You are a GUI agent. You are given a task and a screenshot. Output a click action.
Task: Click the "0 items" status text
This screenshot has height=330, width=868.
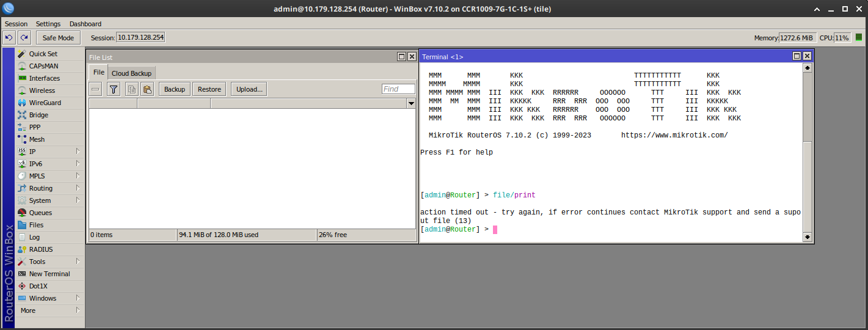(101, 235)
